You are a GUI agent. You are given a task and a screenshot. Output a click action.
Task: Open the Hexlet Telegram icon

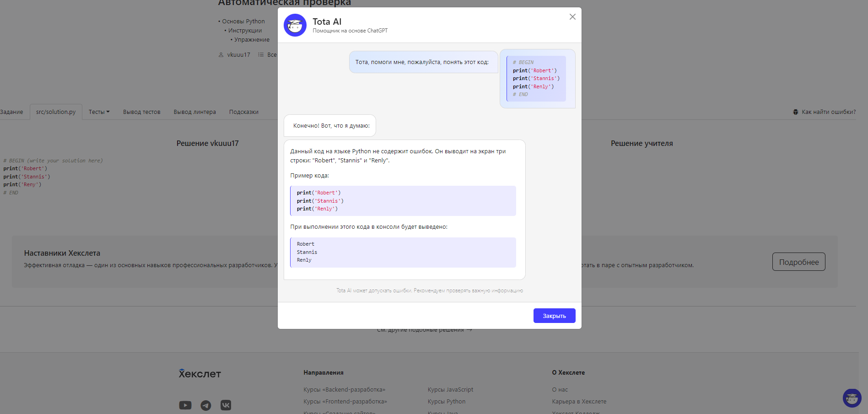[x=206, y=405]
